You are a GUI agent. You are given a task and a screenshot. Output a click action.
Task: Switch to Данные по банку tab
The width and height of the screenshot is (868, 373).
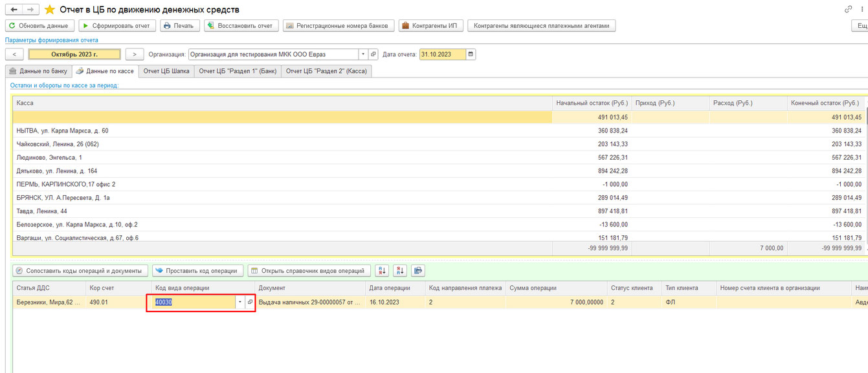38,71
